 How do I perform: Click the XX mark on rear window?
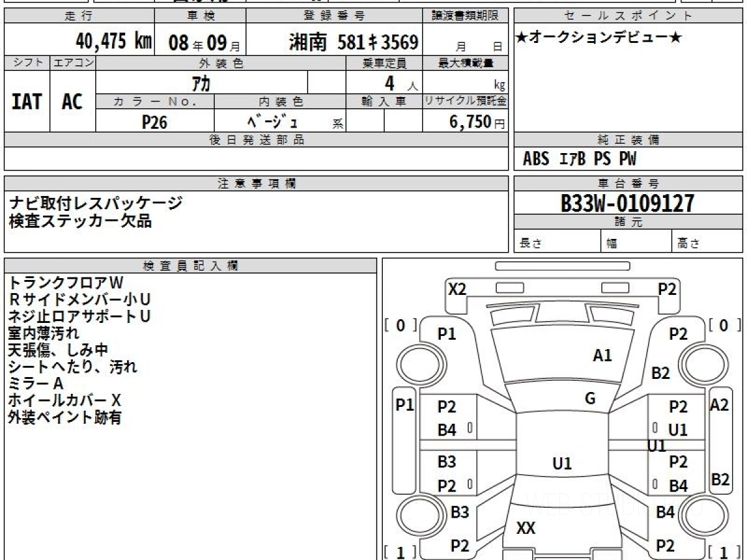point(526,529)
